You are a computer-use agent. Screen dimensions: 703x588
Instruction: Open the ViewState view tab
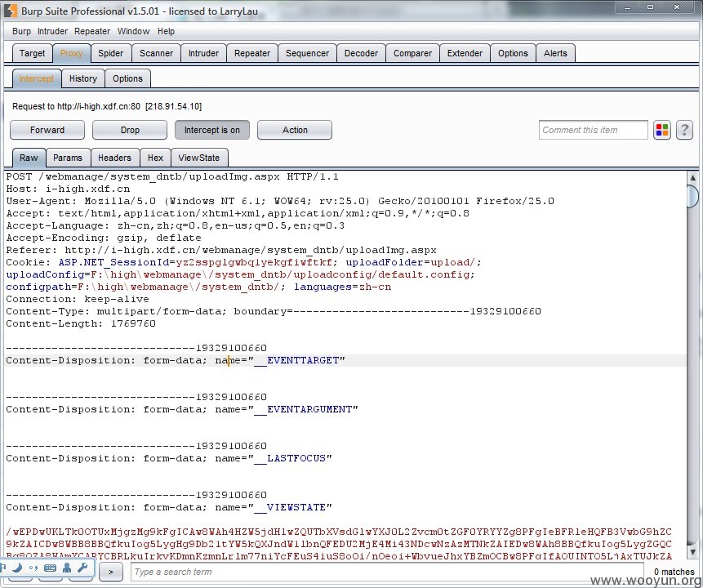click(199, 158)
